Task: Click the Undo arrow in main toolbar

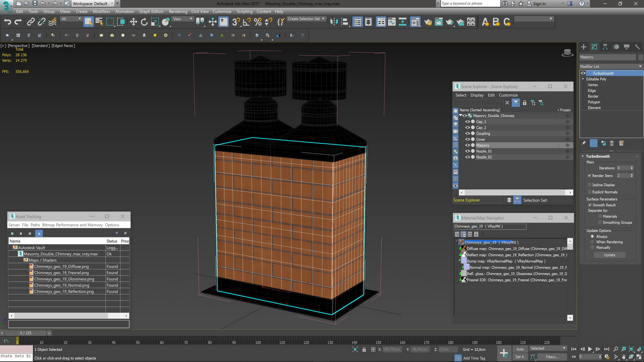Action: tap(7, 22)
